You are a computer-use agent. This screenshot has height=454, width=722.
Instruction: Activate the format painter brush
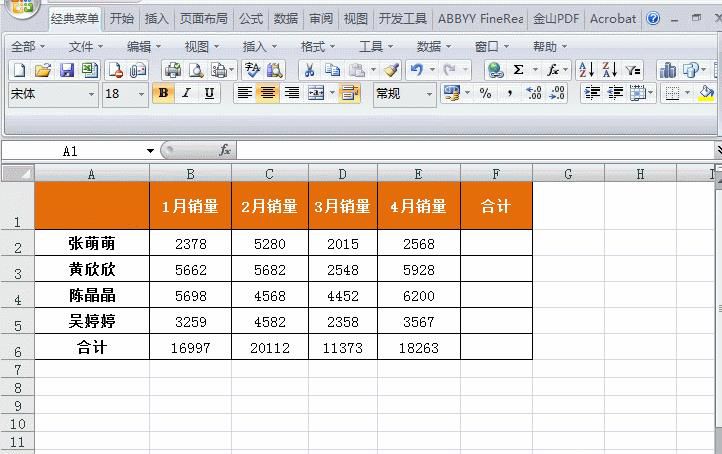(x=392, y=70)
